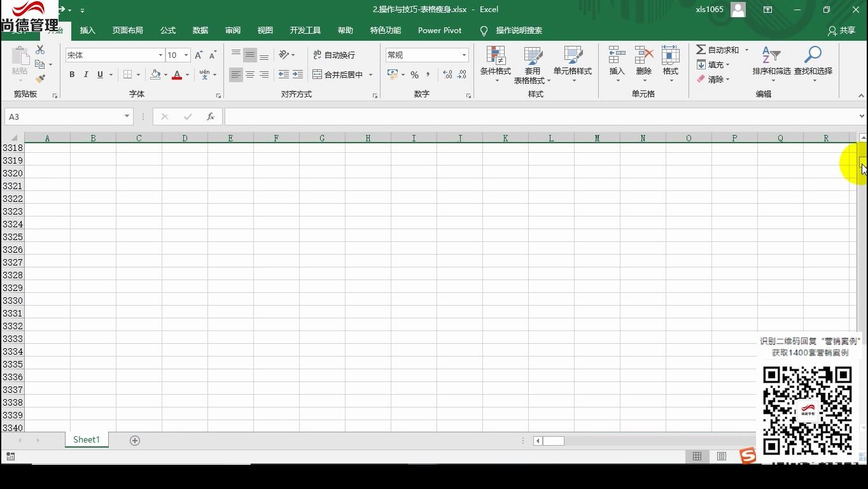Screen dimensions: 868x489
Task: Click the Cut scissors icon
Action: click(x=40, y=50)
